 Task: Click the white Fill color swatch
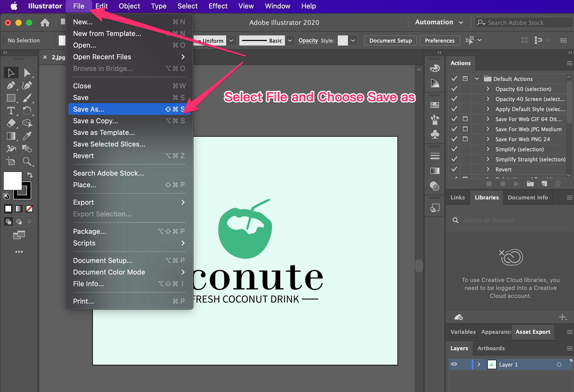pos(12,181)
